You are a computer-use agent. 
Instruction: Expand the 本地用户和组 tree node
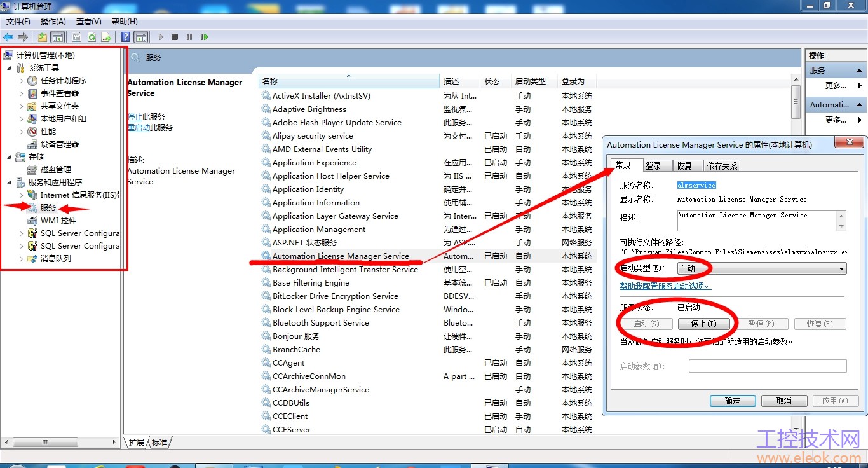coord(21,119)
